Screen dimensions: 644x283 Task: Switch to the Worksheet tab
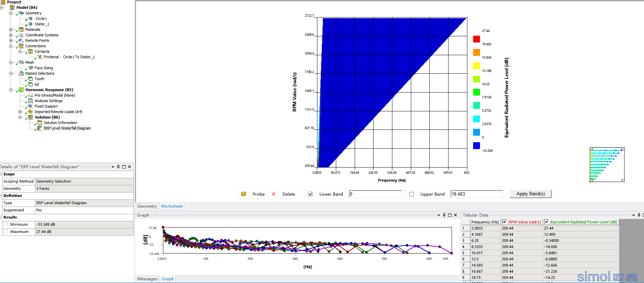tap(172, 206)
